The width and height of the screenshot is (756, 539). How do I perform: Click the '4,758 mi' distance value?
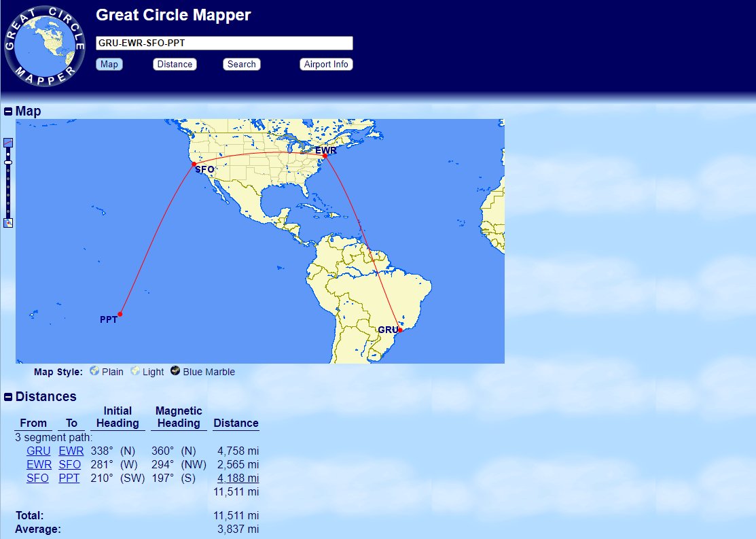238,451
